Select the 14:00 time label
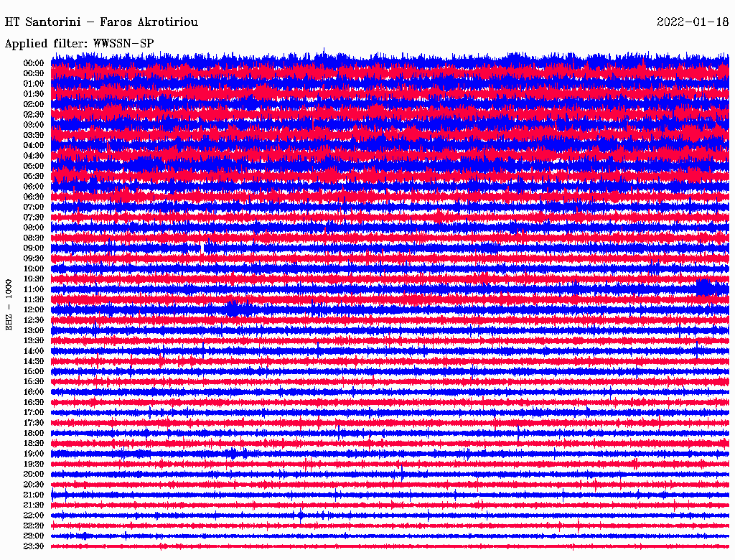Viewport: 735px width, 560px height. coord(34,351)
